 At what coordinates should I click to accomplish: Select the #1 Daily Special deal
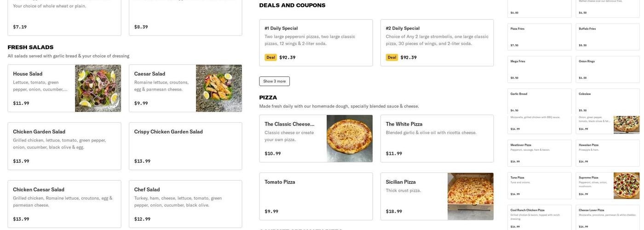pyautogui.click(x=316, y=43)
